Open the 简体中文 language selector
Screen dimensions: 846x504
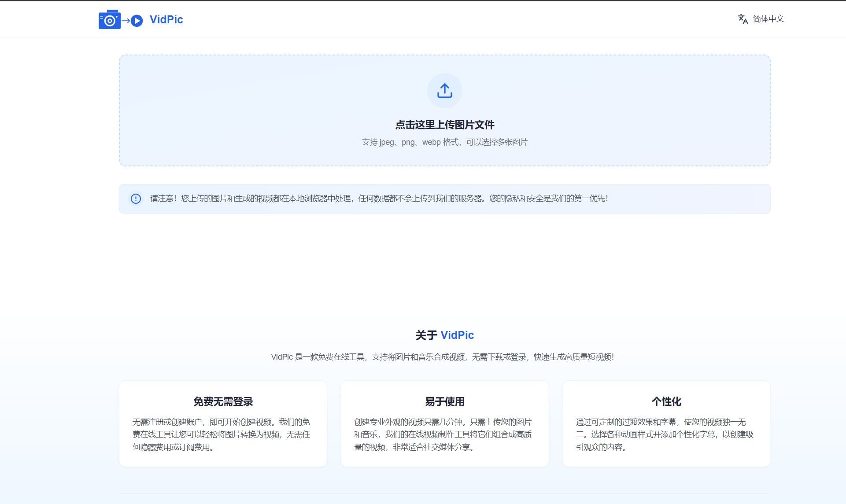coord(768,19)
